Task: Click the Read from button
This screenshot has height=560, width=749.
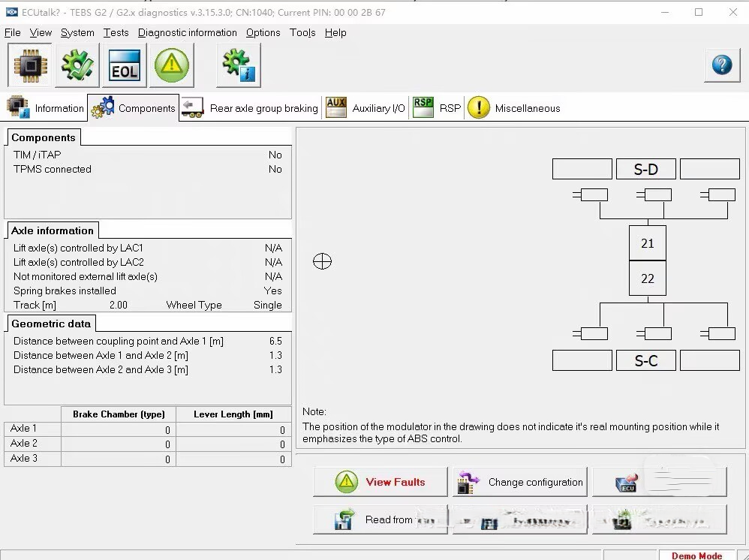Action: (381, 519)
